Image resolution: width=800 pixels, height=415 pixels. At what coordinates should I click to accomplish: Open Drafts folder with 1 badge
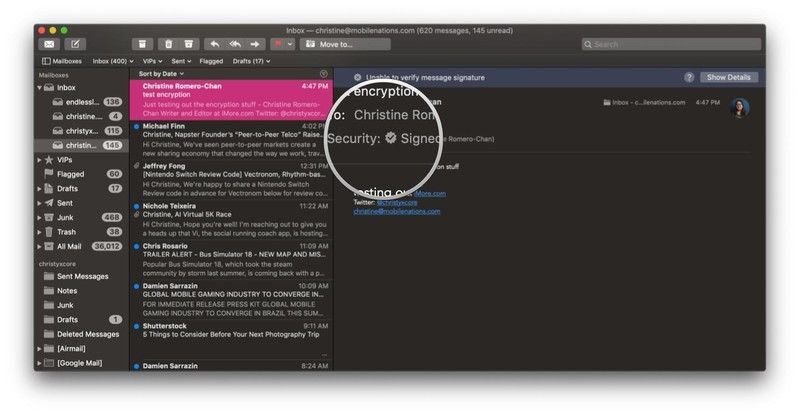click(82, 320)
